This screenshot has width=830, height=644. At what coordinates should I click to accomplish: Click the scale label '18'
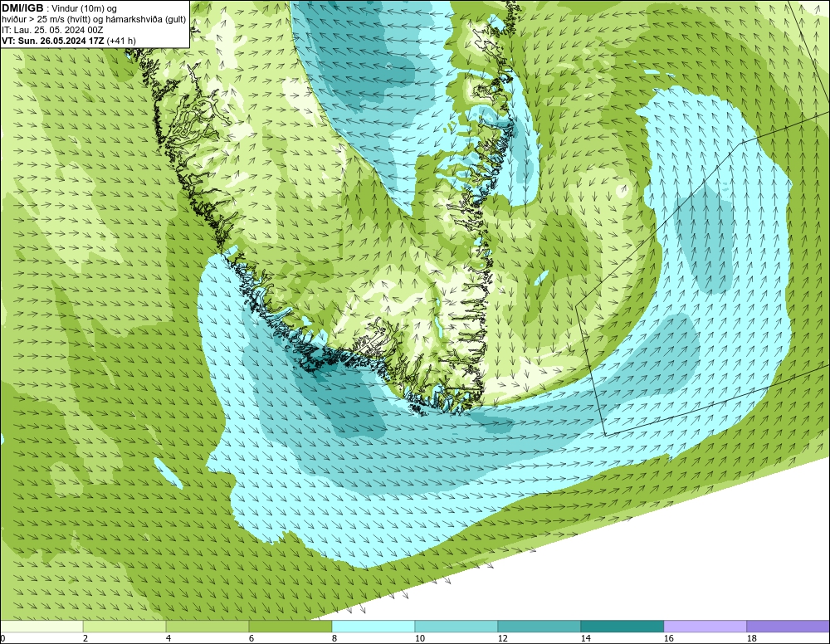pos(751,638)
